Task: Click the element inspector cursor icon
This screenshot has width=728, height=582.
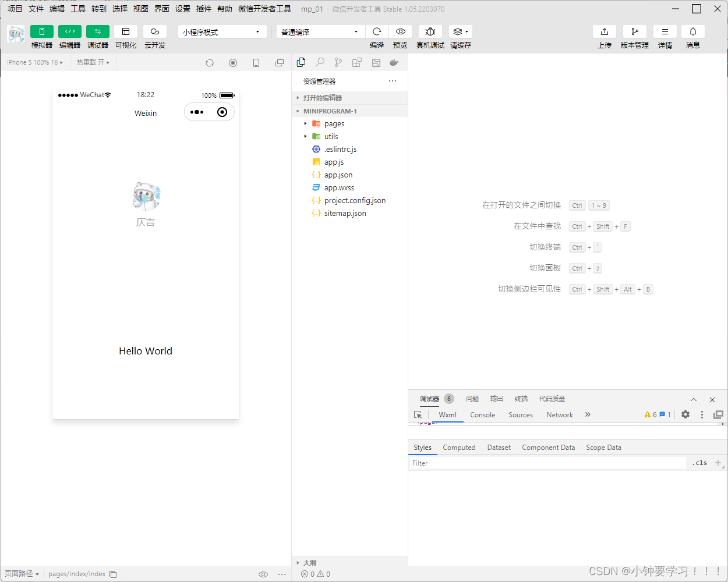Action: (x=418, y=415)
